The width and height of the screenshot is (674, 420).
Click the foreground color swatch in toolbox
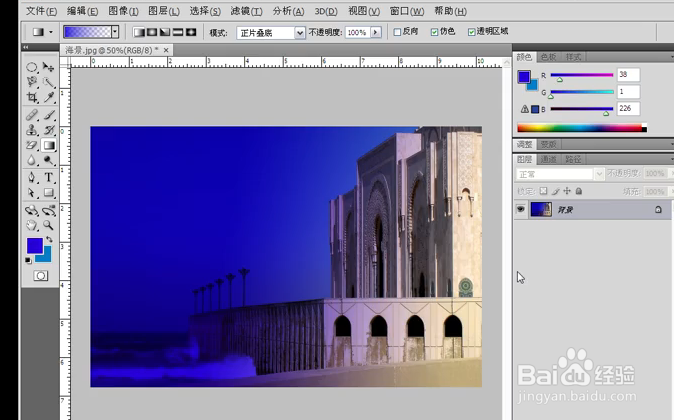pos(34,245)
